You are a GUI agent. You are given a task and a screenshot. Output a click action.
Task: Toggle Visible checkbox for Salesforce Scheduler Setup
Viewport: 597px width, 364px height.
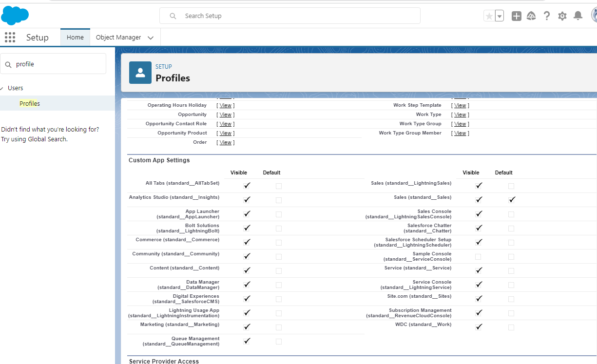point(479,242)
